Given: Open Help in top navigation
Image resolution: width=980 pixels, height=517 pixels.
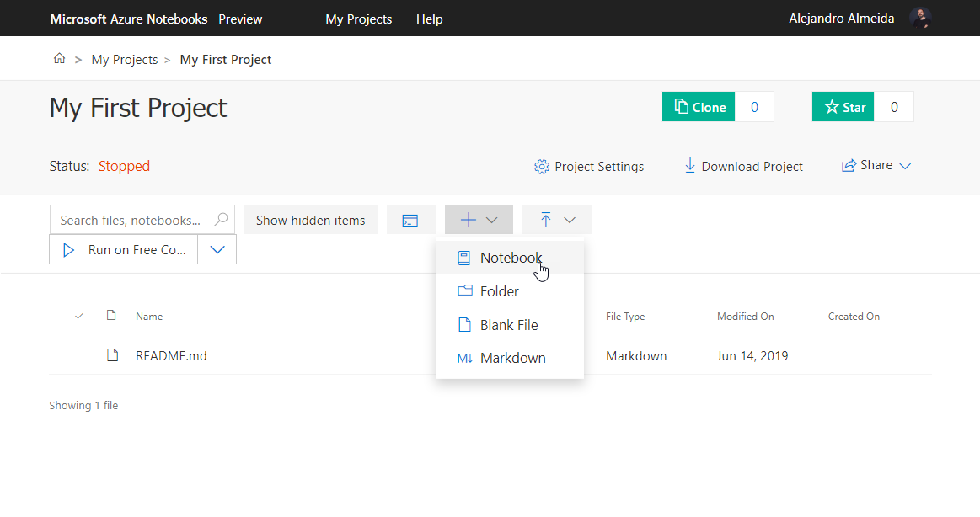Looking at the screenshot, I should tap(430, 19).
